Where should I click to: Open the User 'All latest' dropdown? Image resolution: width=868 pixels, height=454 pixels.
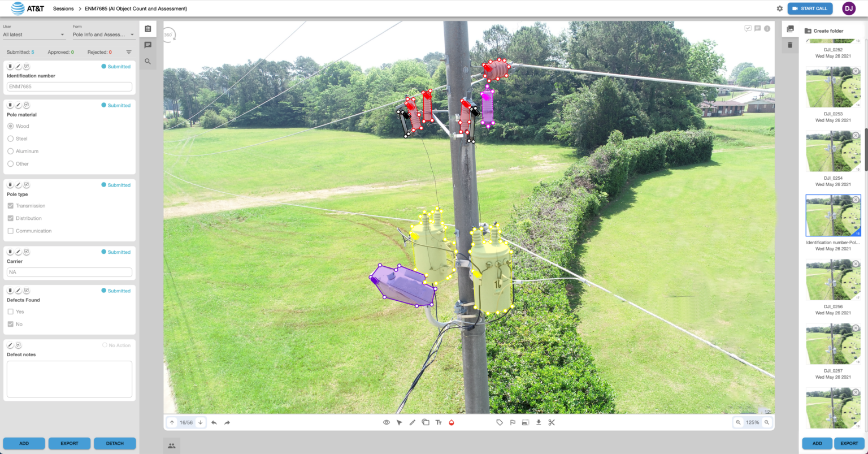pyautogui.click(x=34, y=34)
